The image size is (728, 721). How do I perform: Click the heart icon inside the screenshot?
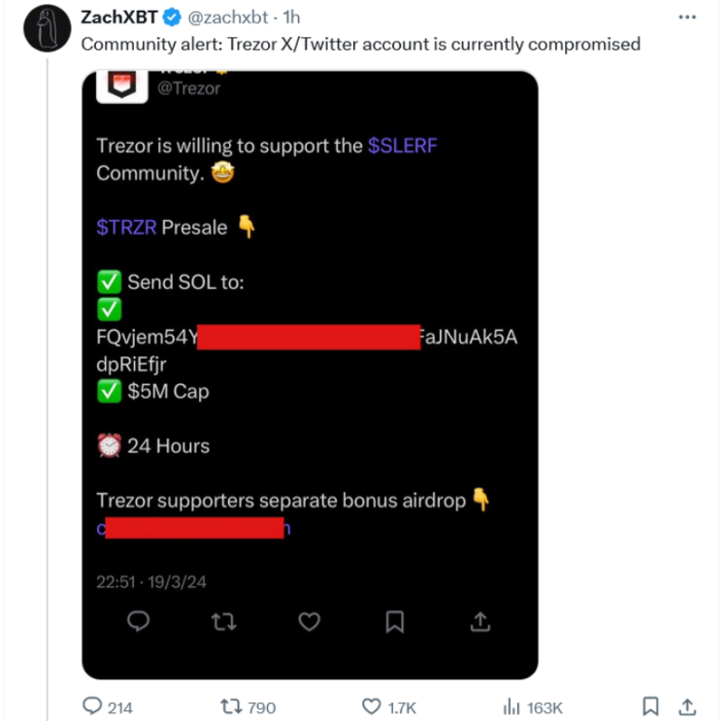[x=309, y=622]
